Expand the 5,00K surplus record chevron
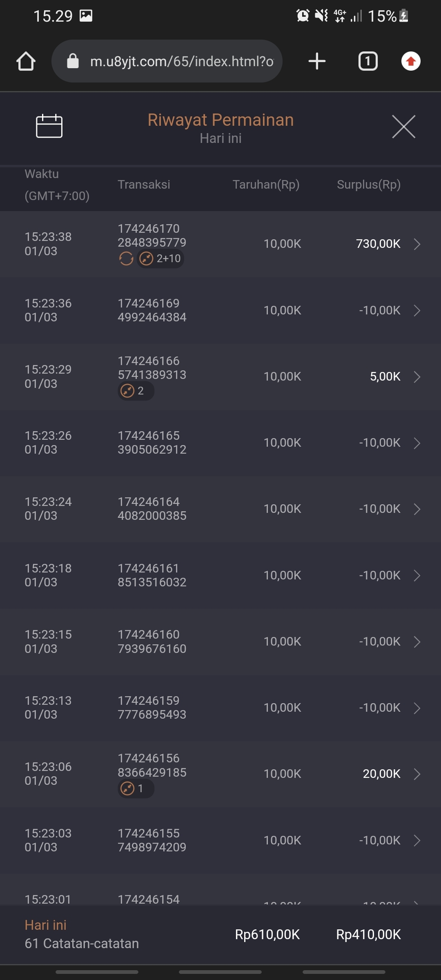This screenshot has width=441, height=980. click(x=417, y=376)
